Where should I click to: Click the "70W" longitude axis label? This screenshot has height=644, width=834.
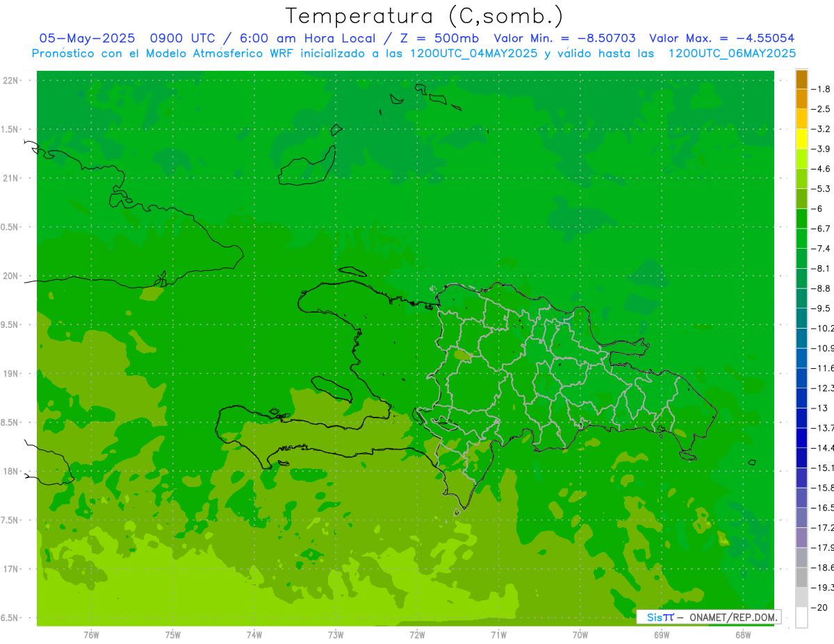(x=580, y=635)
